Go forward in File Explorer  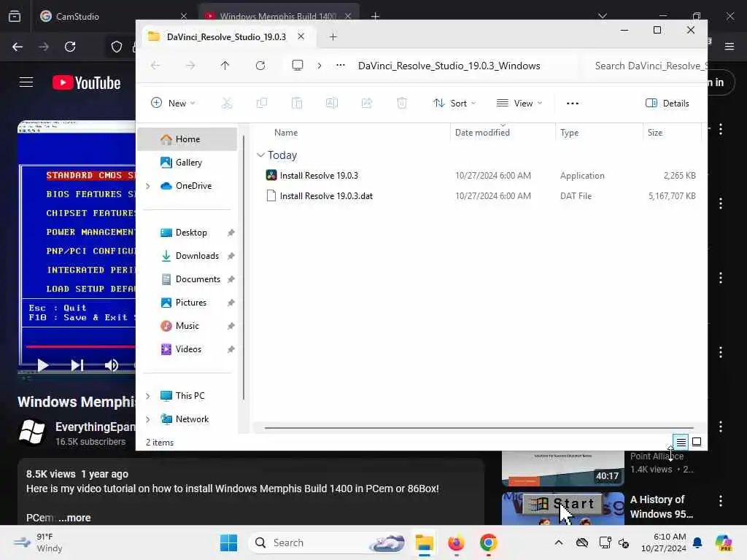(x=190, y=65)
